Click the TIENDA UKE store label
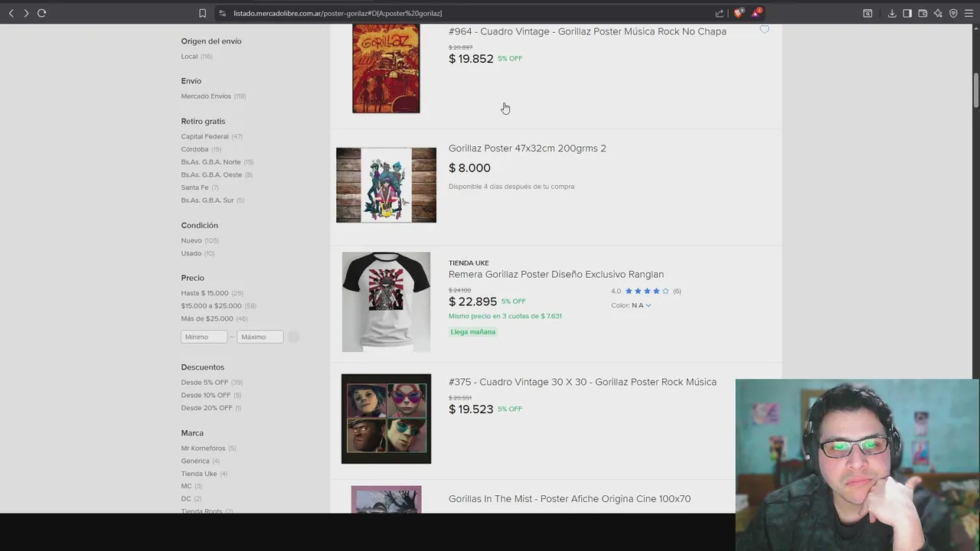 point(469,262)
